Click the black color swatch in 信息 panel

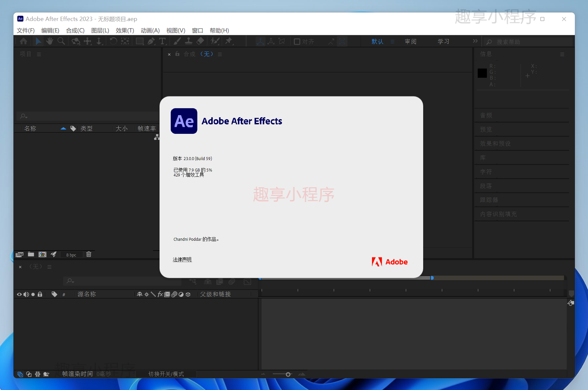(x=482, y=73)
